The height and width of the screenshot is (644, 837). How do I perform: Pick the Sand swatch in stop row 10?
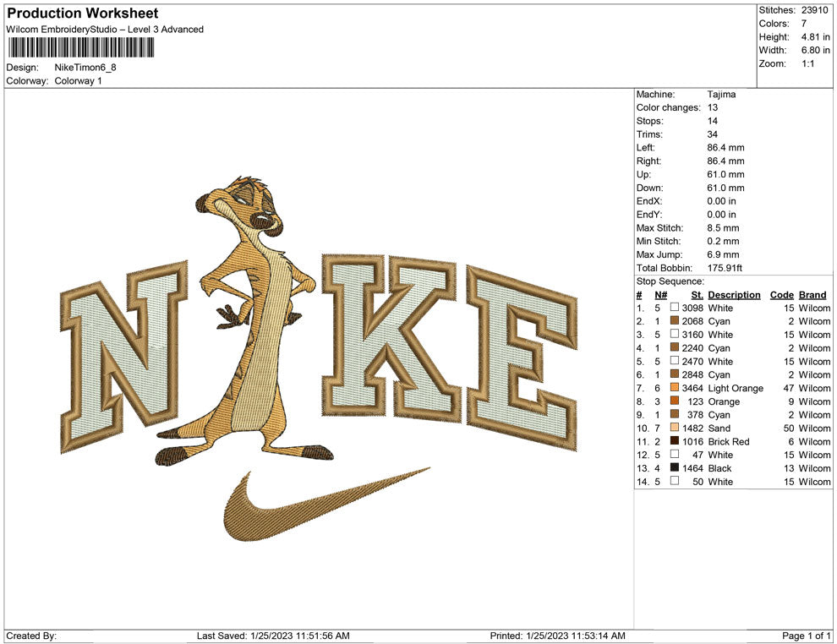[x=674, y=428]
